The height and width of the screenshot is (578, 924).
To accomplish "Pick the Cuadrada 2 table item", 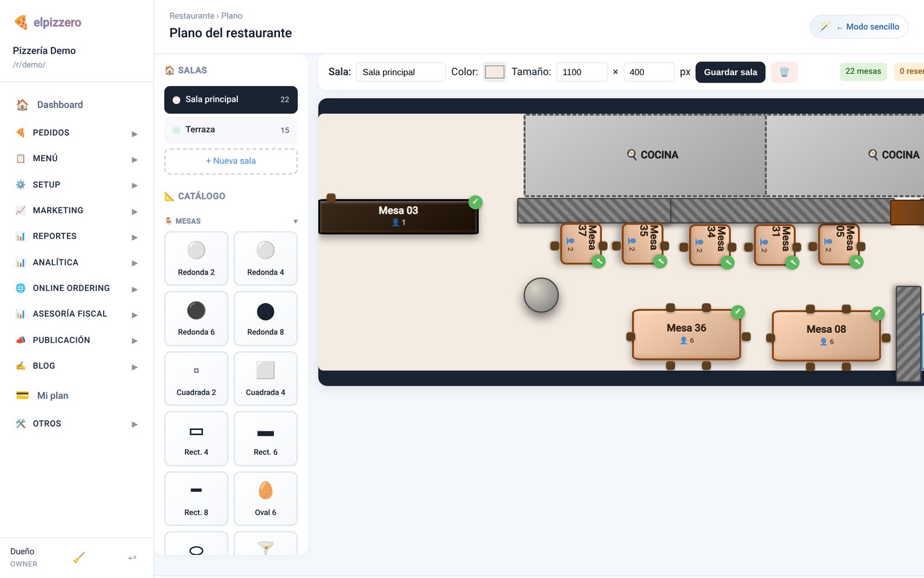I will click(x=196, y=379).
